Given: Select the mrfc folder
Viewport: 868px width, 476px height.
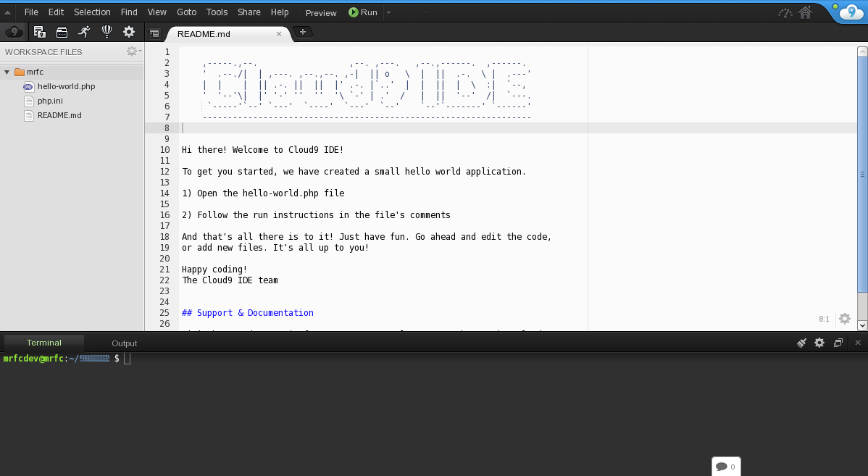Looking at the screenshot, I should (x=35, y=72).
